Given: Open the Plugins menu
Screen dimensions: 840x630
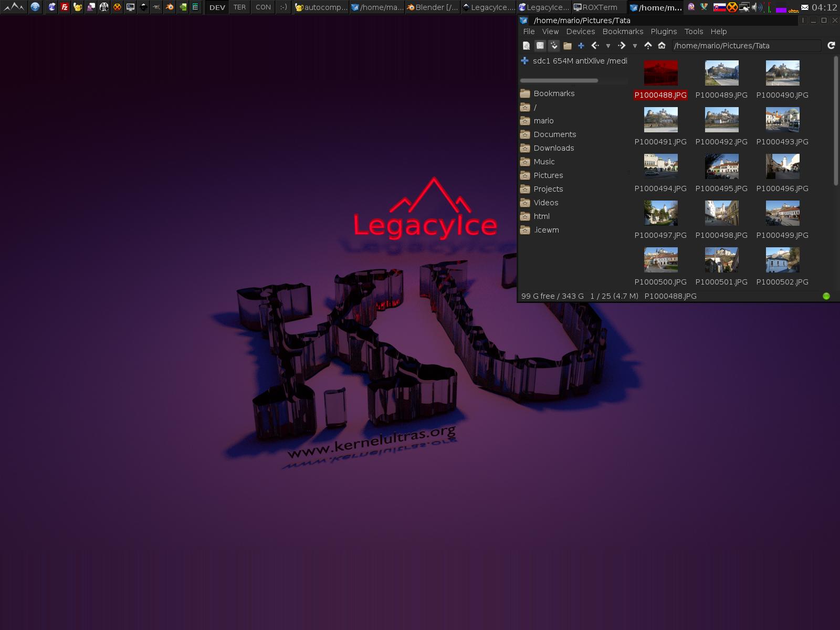Looking at the screenshot, I should pyautogui.click(x=664, y=31).
